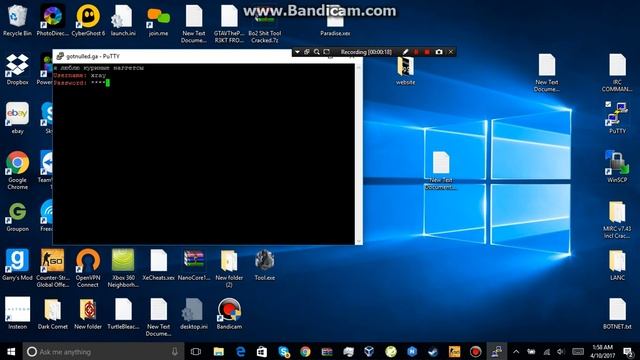Select the GTAVTheP... R3KT file icon
This screenshot has width=640, height=360.
click(229, 24)
